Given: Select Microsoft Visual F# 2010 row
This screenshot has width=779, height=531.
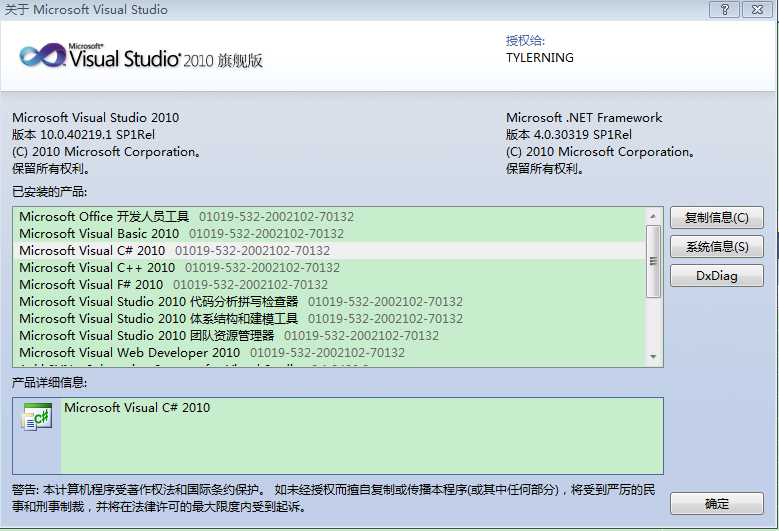Looking at the screenshot, I should point(329,285).
